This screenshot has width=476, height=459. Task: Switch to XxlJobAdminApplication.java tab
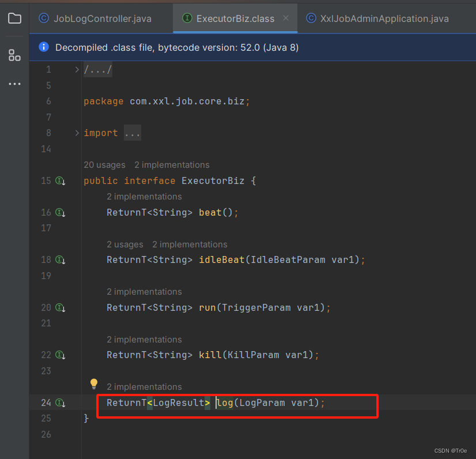coord(384,18)
